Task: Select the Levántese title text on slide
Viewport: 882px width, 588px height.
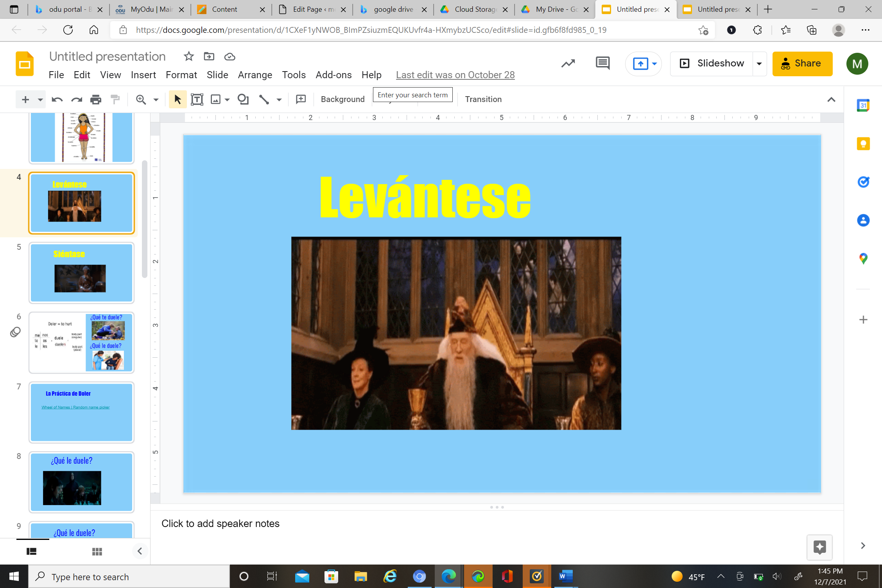Action: [425, 197]
